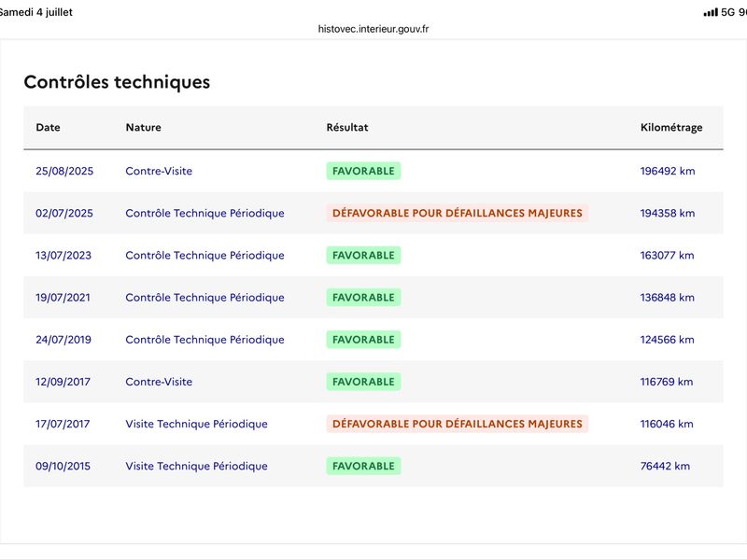
Task: Click FAVORABLE badge for 25/08/2025 Contre-Visite
Action: pos(363,171)
